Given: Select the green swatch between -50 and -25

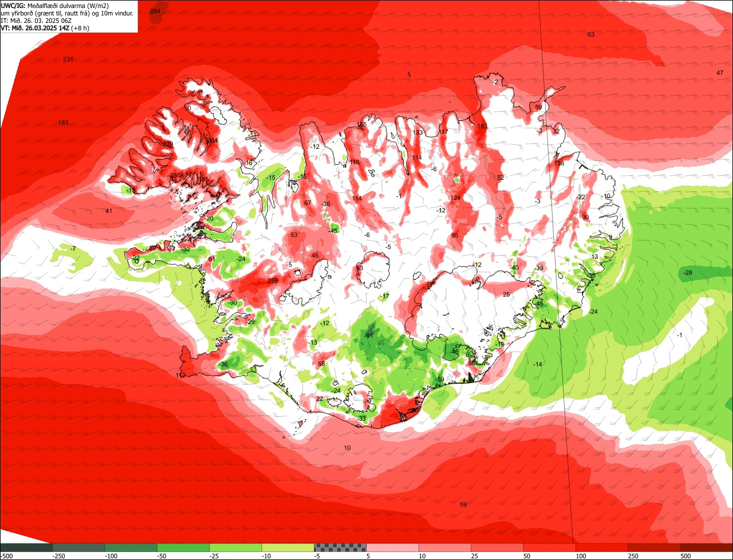Looking at the screenshot, I should pyautogui.click(x=183, y=547).
